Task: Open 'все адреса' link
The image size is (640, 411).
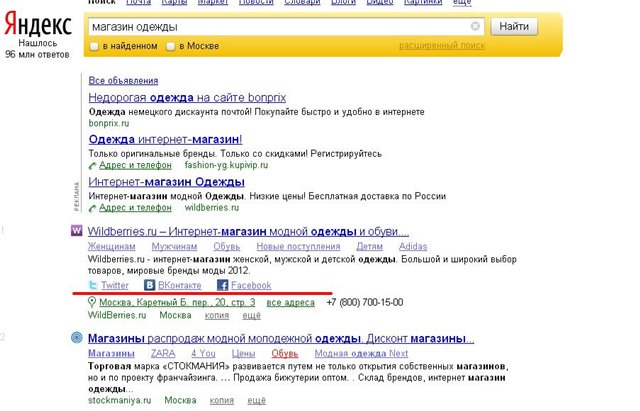Action: 291,302
